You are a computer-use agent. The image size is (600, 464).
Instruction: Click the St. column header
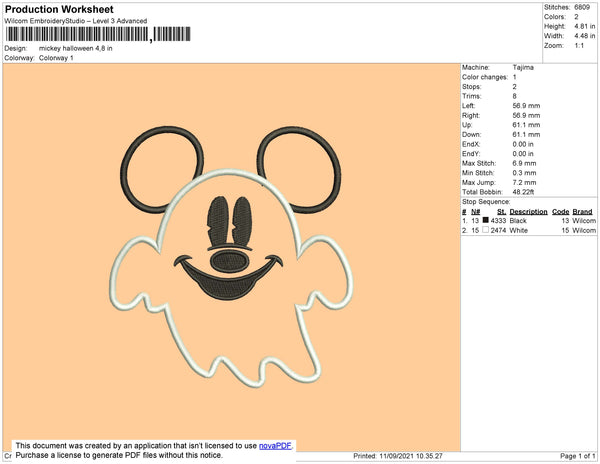pyautogui.click(x=501, y=212)
